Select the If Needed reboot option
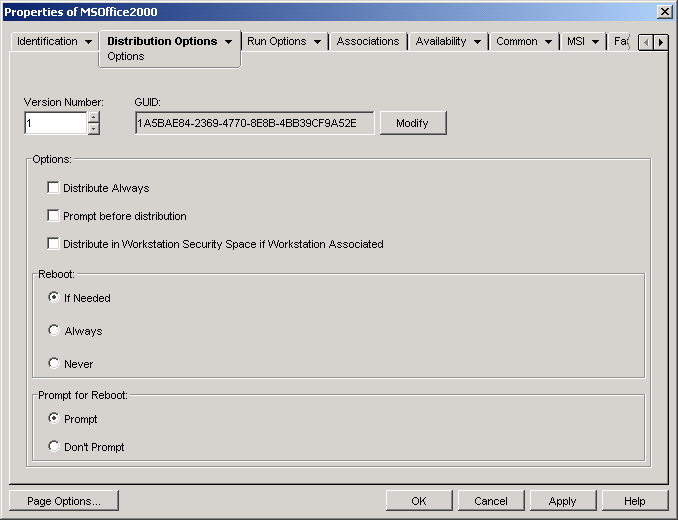 tap(54, 297)
